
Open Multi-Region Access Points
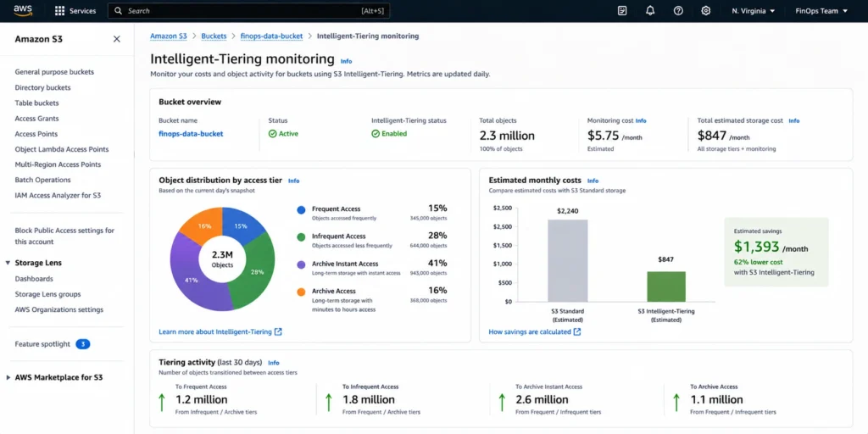pos(58,164)
